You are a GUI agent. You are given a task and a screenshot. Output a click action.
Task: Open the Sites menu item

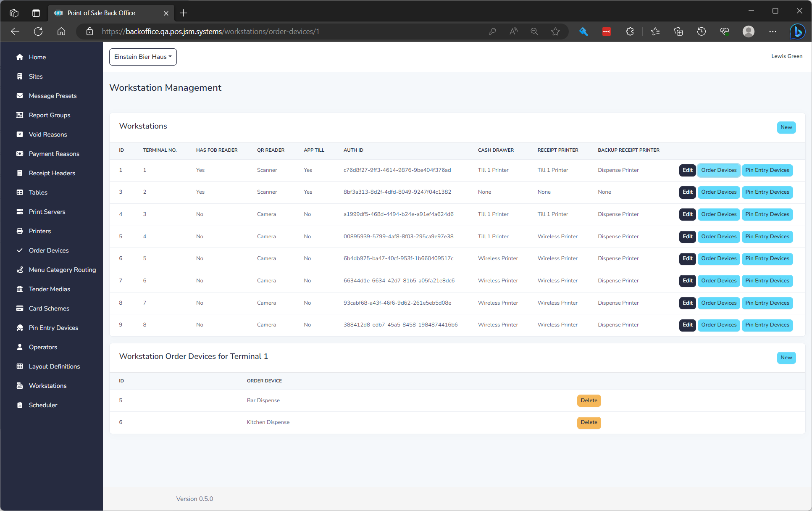click(x=36, y=76)
